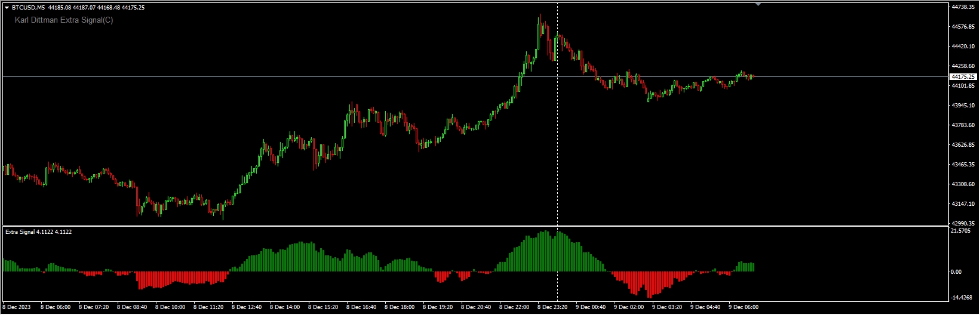The height and width of the screenshot is (315, 980).
Task: Click the '8 Dec 12:40' time label
Action: click(247, 308)
